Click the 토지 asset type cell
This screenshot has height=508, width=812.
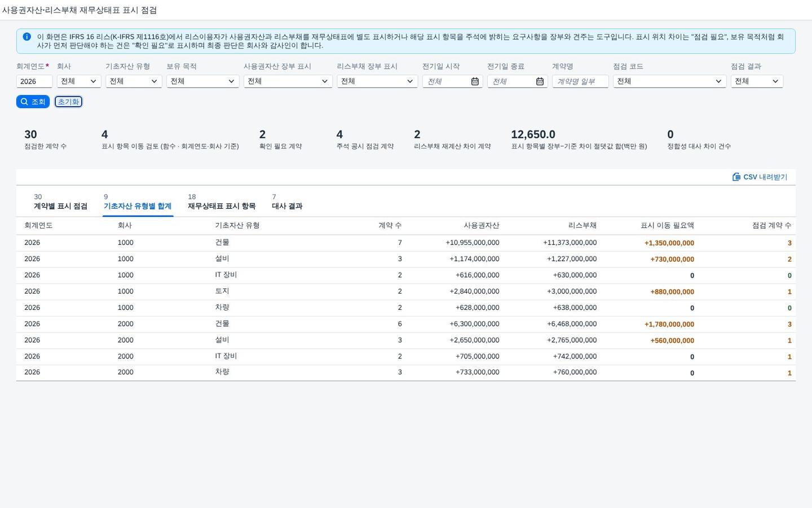pos(222,291)
